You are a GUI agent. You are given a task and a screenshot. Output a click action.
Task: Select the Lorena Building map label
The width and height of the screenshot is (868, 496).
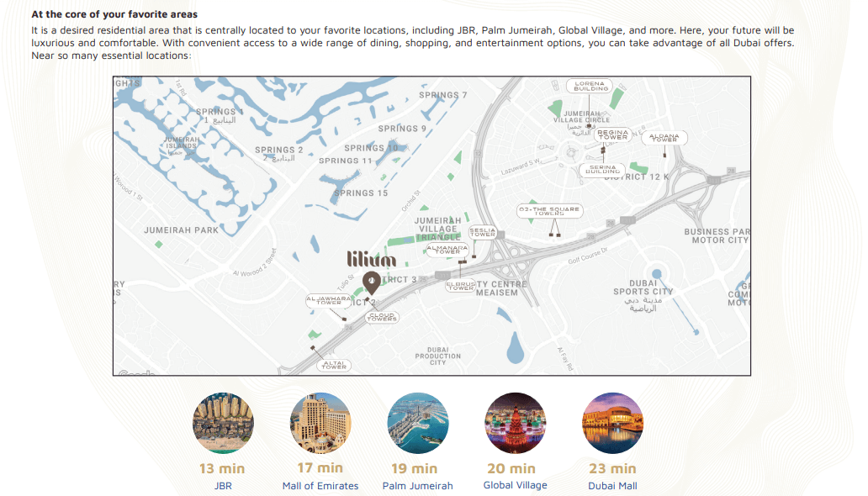tap(590, 86)
